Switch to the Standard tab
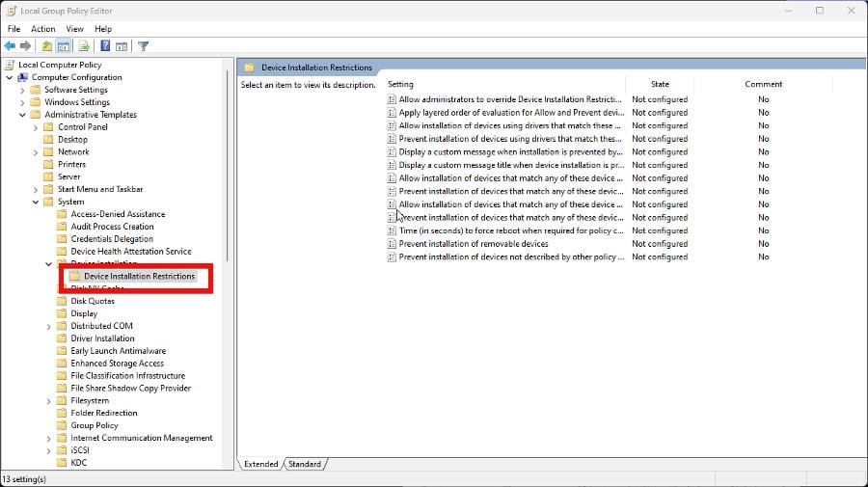868x487 pixels. point(305,464)
